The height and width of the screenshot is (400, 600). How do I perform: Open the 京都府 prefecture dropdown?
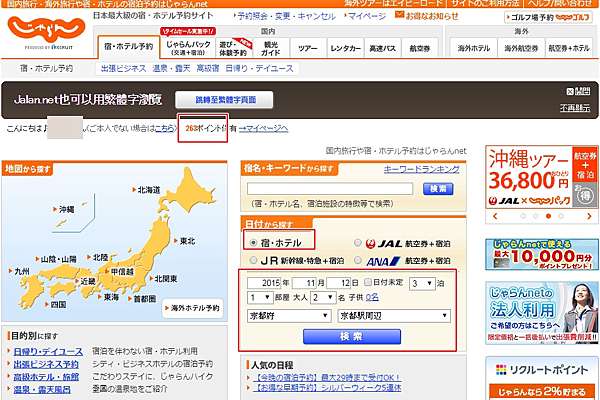coord(289,316)
